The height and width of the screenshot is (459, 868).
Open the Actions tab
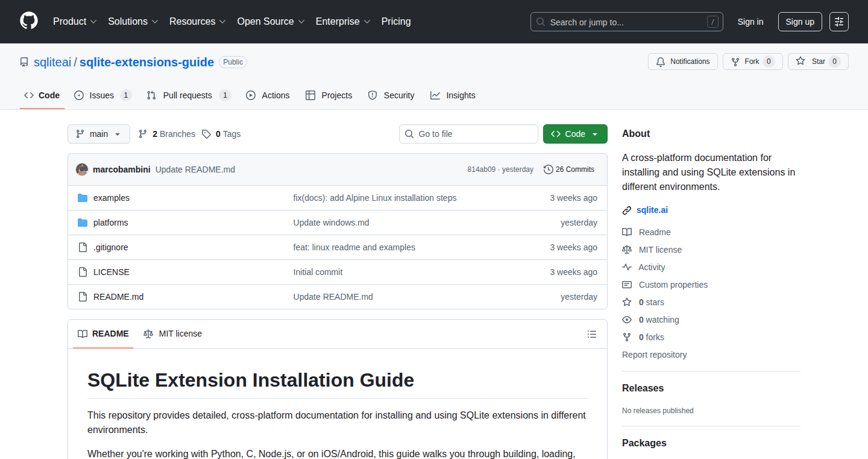pos(268,95)
